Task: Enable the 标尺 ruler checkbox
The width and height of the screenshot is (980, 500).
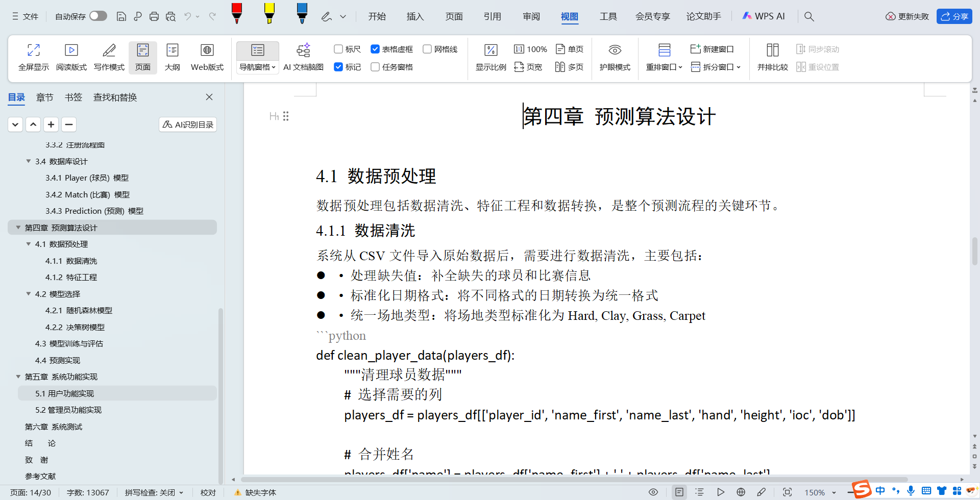Action: (x=338, y=49)
